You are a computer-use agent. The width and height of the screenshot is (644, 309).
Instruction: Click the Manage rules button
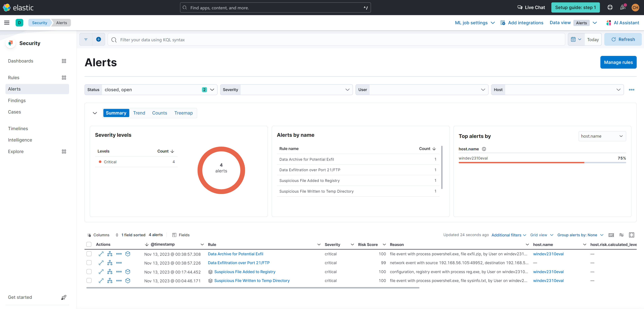click(618, 62)
